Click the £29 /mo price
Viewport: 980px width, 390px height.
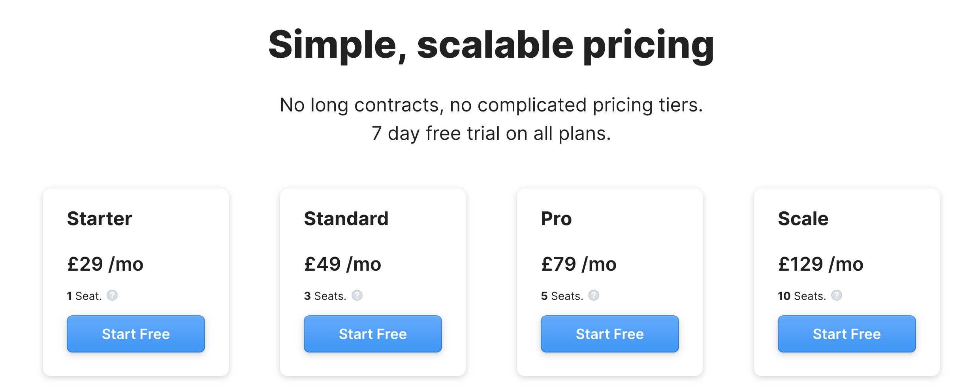(x=105, y=264)
